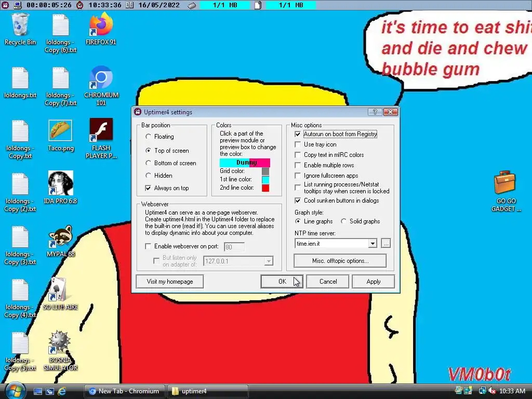Image resolution: width=532 pixels, height=399 pixels.
Task: Select the loldongs - Copy (2).txt file
Action: tap(20, 192)
